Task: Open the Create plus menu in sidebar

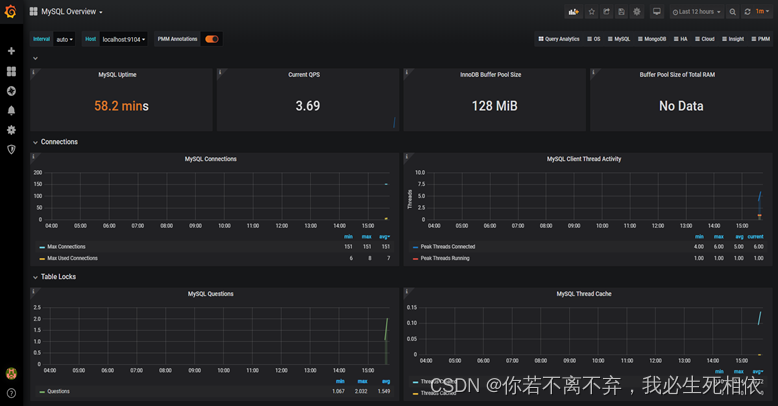Action: click(x=11, y=51)
